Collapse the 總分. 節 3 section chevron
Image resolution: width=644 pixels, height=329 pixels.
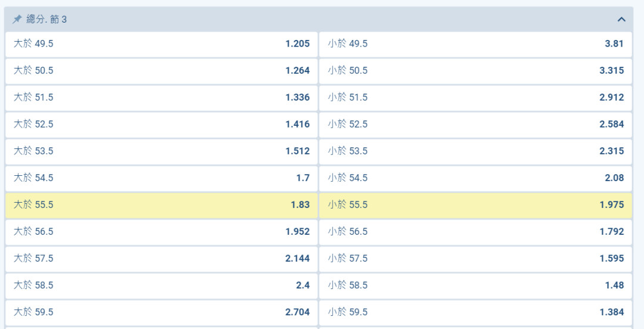(621, 20)
